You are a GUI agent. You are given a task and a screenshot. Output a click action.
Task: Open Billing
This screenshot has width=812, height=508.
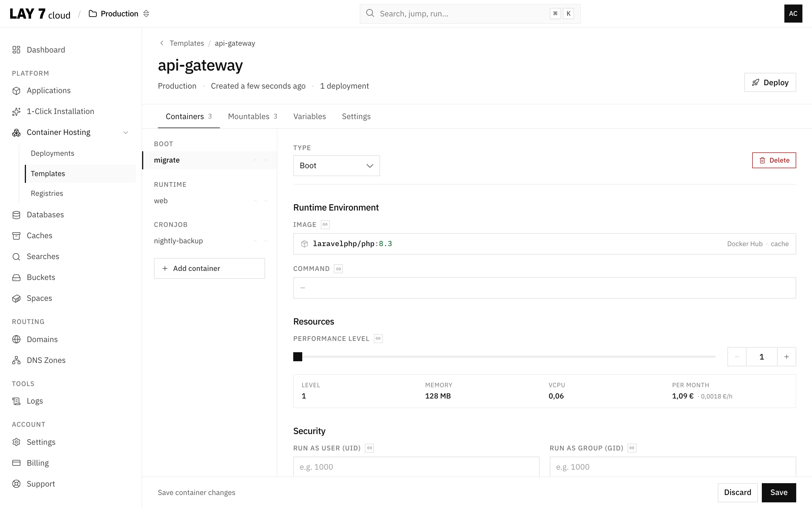coord(30,463)
